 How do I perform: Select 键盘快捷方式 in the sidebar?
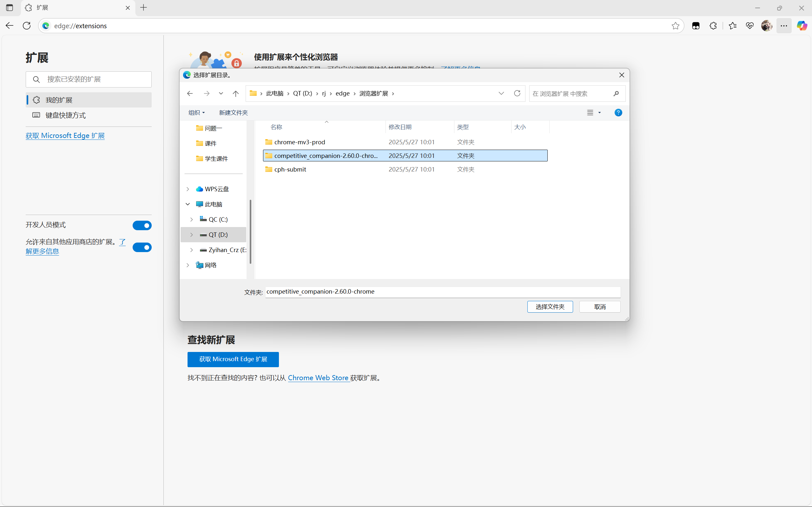point(65,115)
